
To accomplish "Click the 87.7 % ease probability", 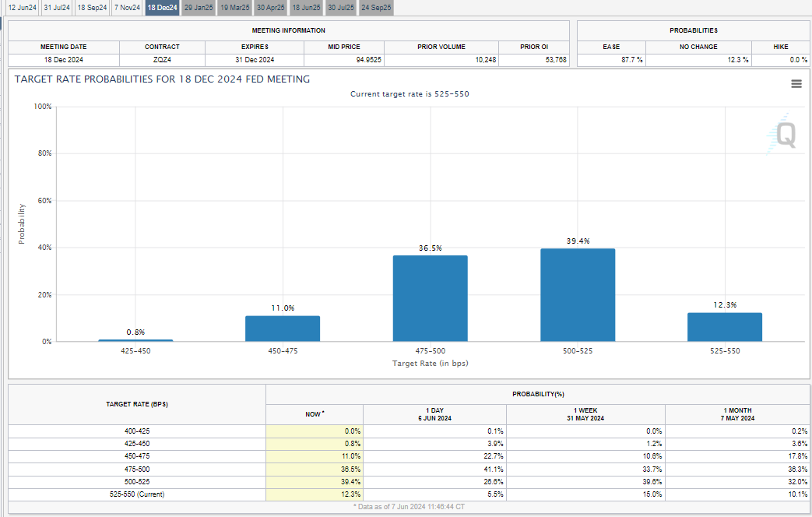I will click(x=632, y=60).
